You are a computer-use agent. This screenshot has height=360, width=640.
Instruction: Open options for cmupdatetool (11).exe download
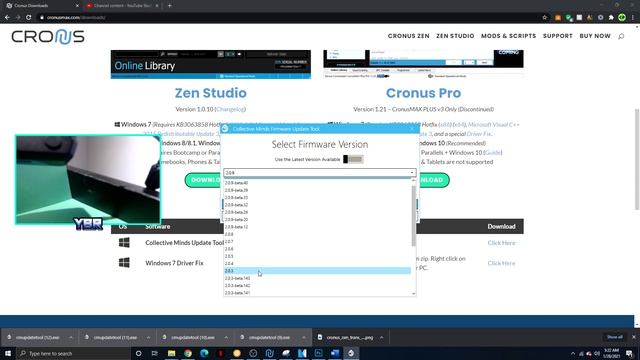coord(148,338)
